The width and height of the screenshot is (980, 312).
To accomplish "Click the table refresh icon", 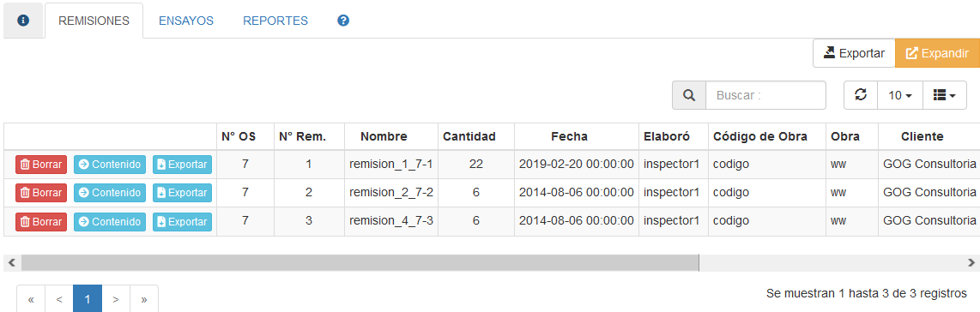I will [861, 95].
